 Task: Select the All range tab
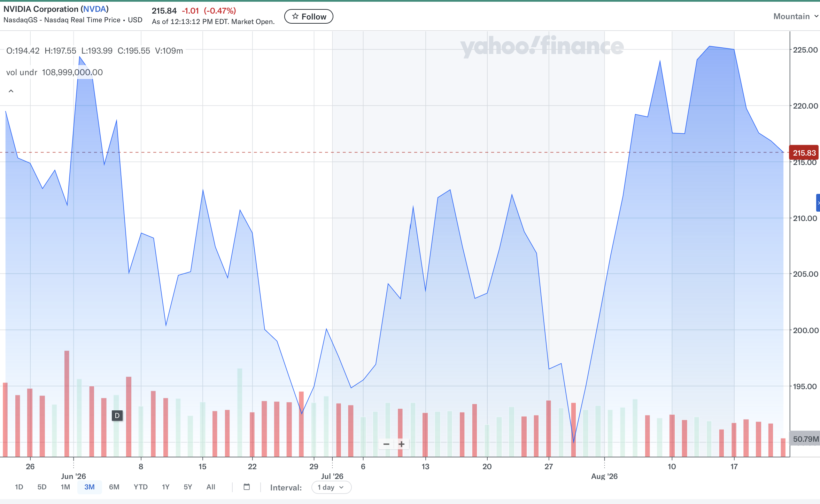pos(211,487)
